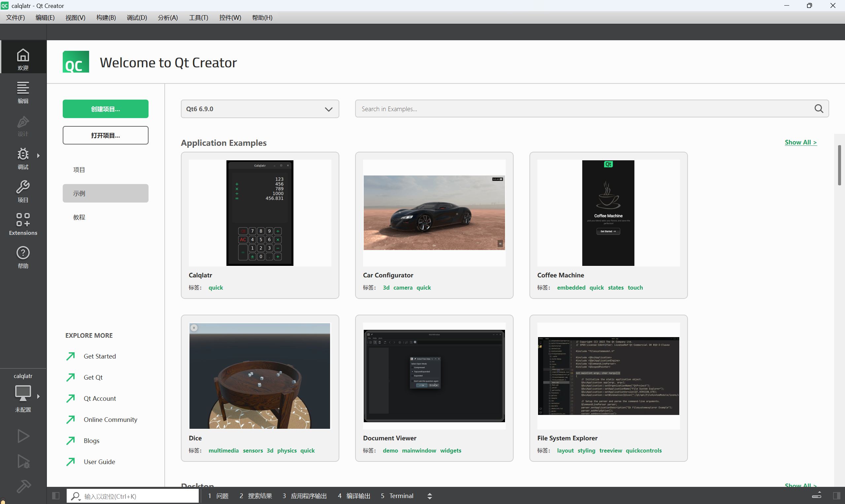This screenshot has width=845, height=504.
Task: Open the Car Configurator example thumbnail
Action: point(434,213)
